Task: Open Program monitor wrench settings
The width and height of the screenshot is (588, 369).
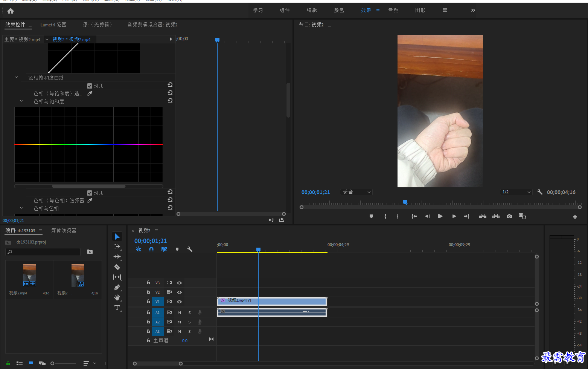Action: 540,192
